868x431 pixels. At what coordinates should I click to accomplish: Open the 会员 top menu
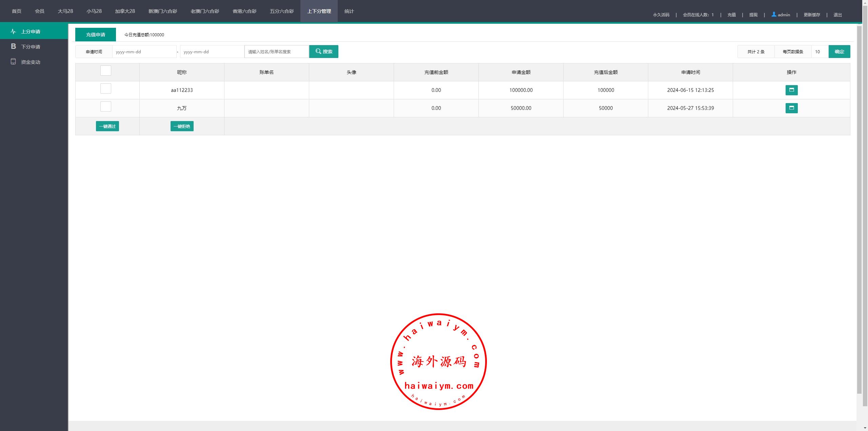coord(39,11)
